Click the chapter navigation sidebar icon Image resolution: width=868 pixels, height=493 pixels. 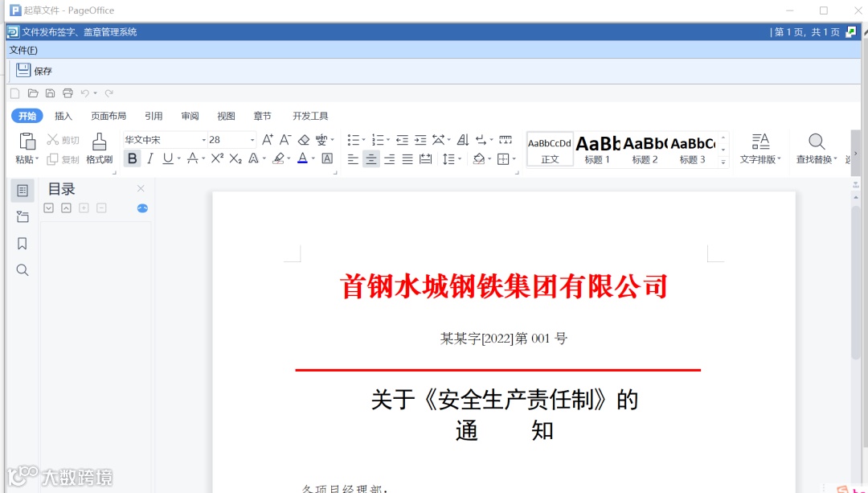coord(23,216)
